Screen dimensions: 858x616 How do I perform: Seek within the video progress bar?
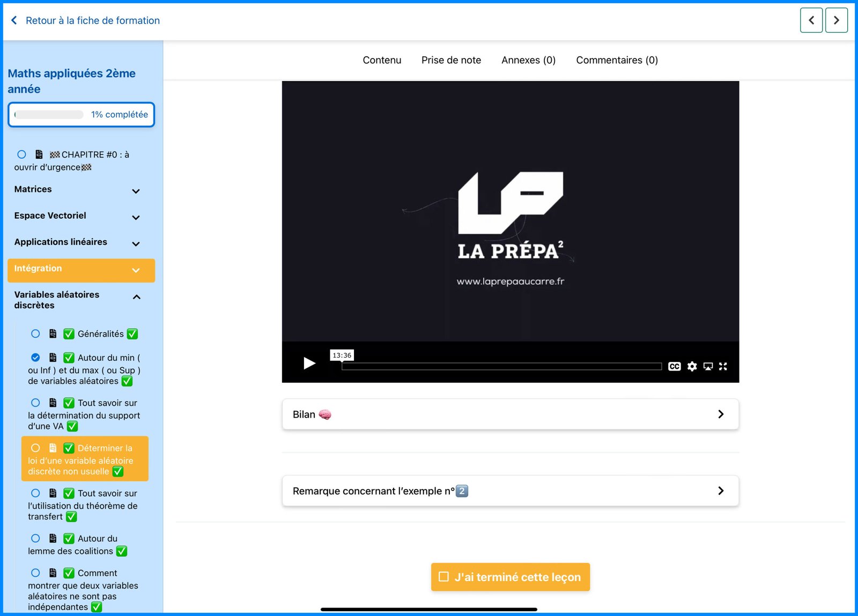[501, 367]
